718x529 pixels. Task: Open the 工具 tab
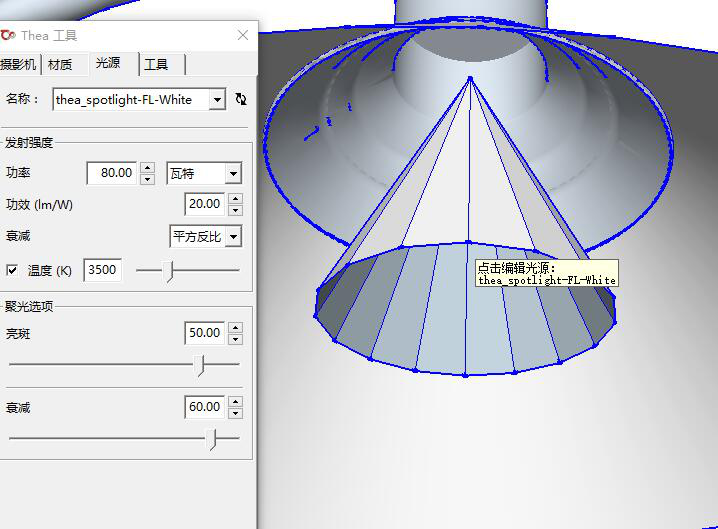156,65
